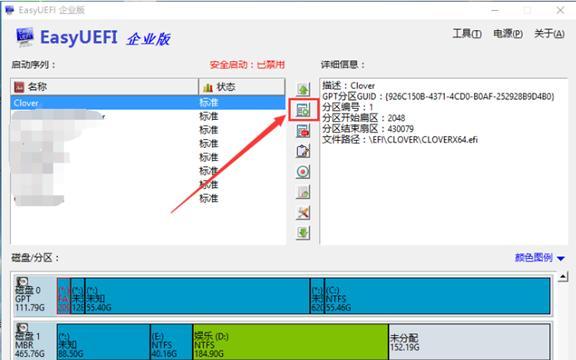Click the grayed-out icon below the red-circle icon
Image resolution: width=576 pixels, height=360 pixels.
pyautogui.click(x=303, y=192)
